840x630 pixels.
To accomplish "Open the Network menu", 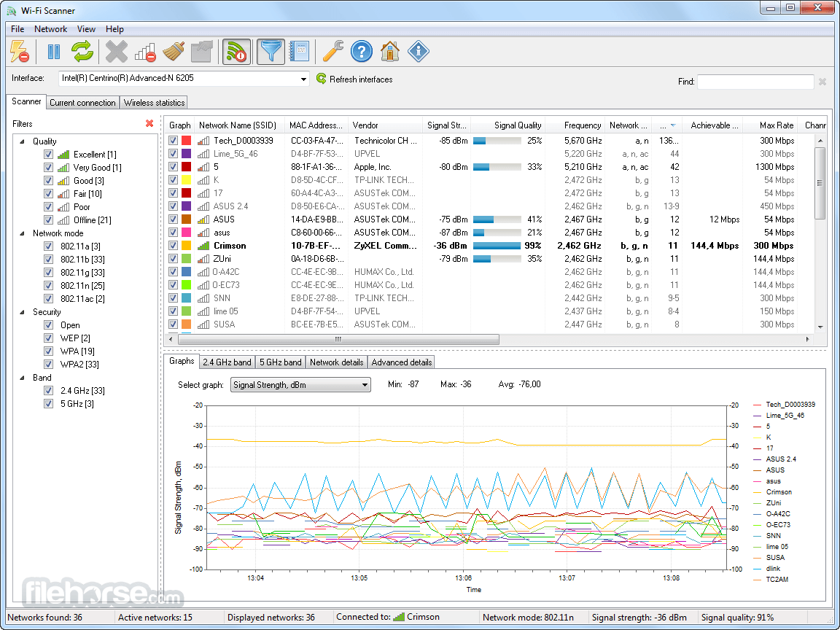I will point(51,29).
